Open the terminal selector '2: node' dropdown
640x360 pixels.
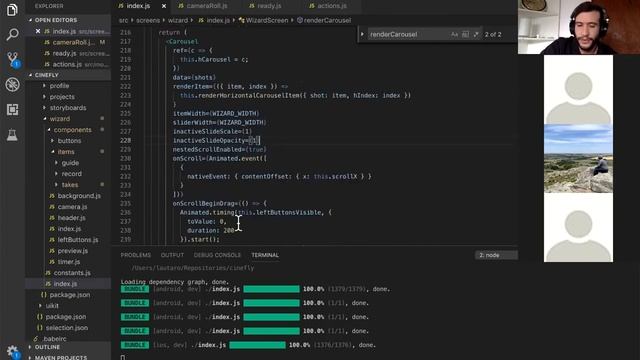[496, 255]
